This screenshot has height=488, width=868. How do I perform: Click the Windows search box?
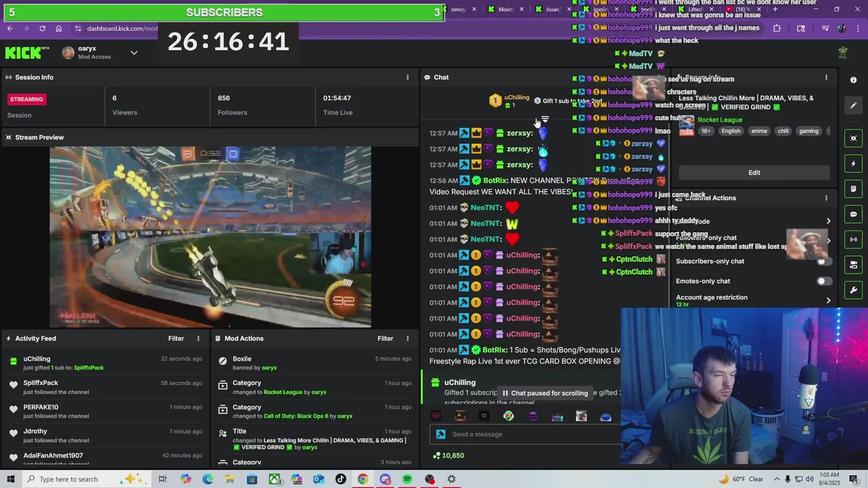[x=87, y=479]
